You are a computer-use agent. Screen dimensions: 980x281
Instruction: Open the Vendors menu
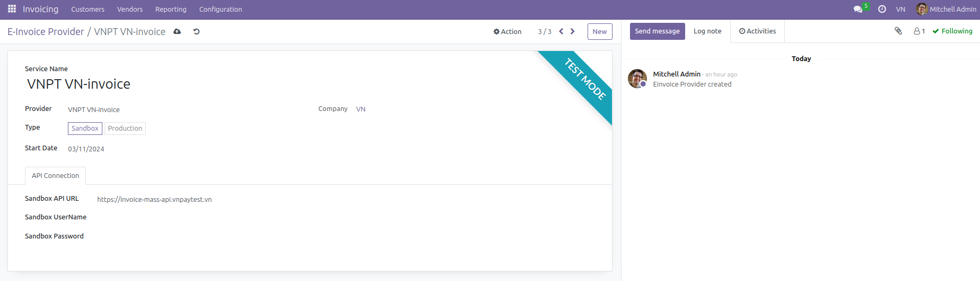click(x=130, y=9)
